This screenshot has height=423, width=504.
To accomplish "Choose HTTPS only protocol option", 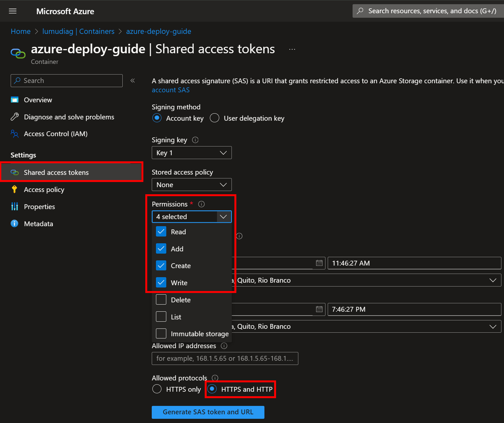I will tap(157, 389).
